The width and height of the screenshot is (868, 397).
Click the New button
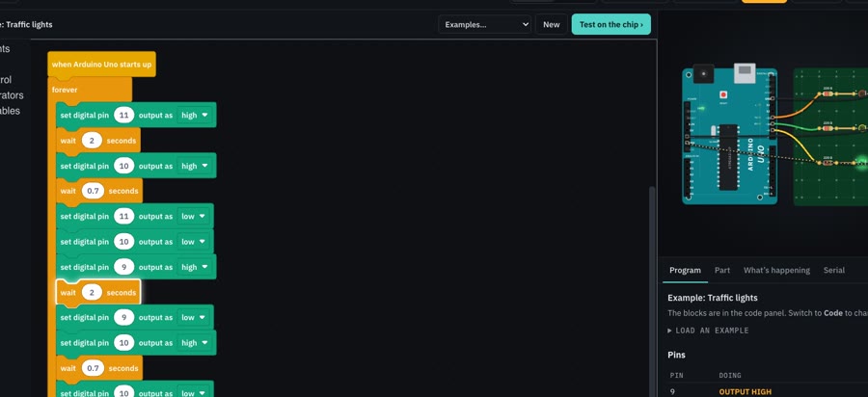pyautogui.click(x=552, y=24)
